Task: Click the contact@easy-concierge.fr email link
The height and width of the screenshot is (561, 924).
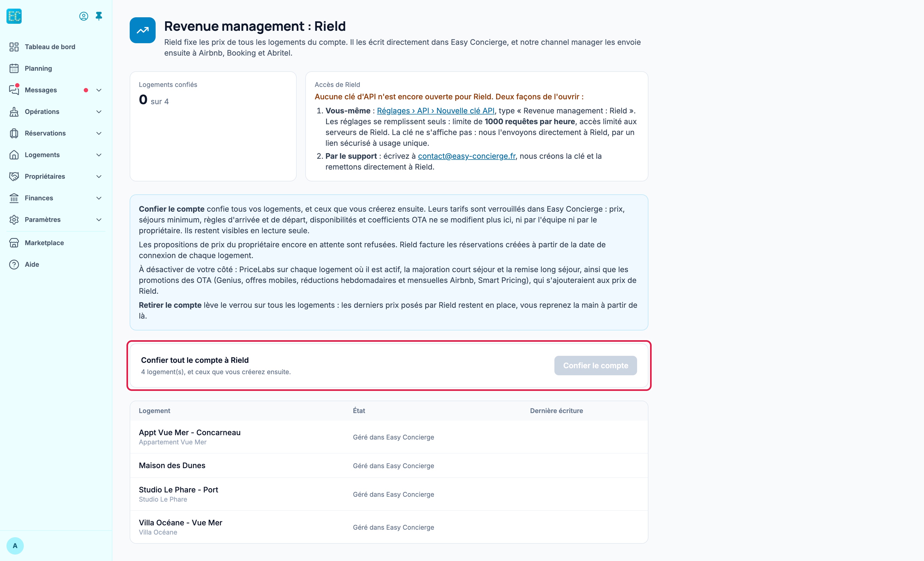Action: (x=467, y=156)
